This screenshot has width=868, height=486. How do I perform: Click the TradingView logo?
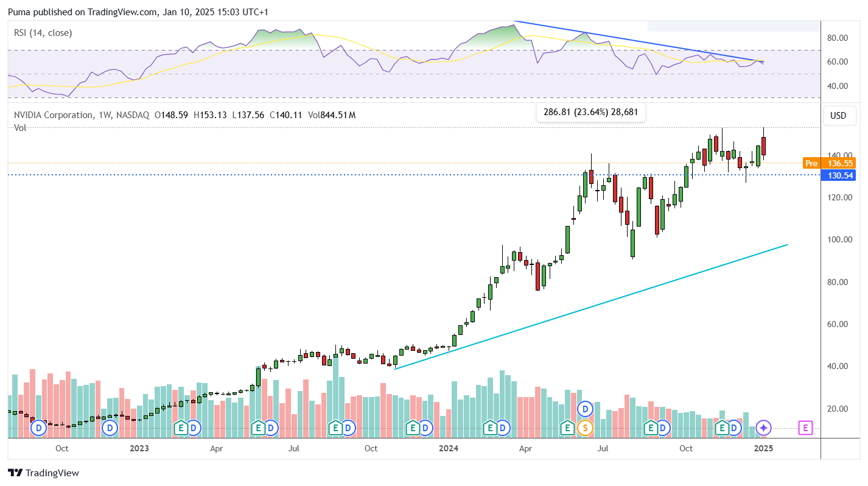click(x=43, y=473)
